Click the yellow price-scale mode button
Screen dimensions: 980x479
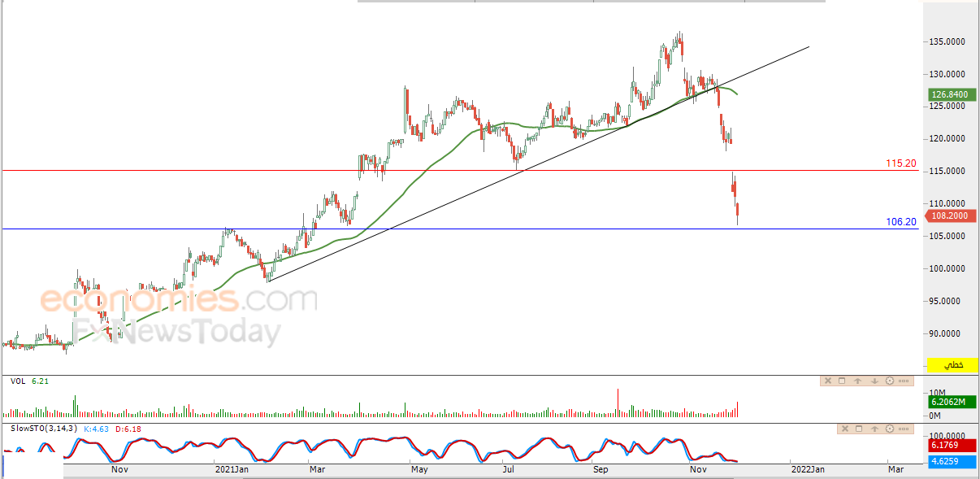[951, 365]
